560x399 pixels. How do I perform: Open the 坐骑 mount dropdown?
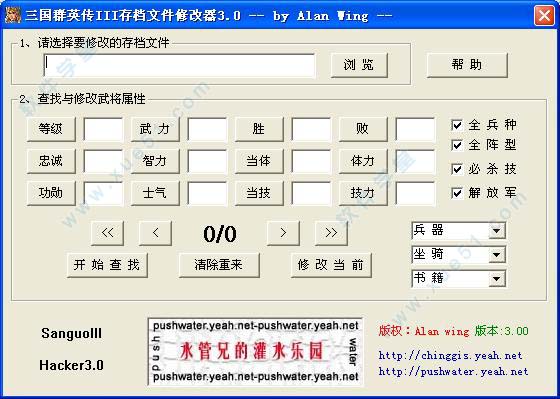459,255
